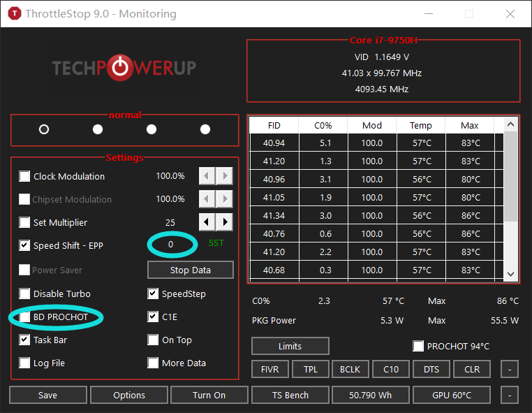Click the 55.5 W max power value
532x413 pixels.
[x=505, y=320]
